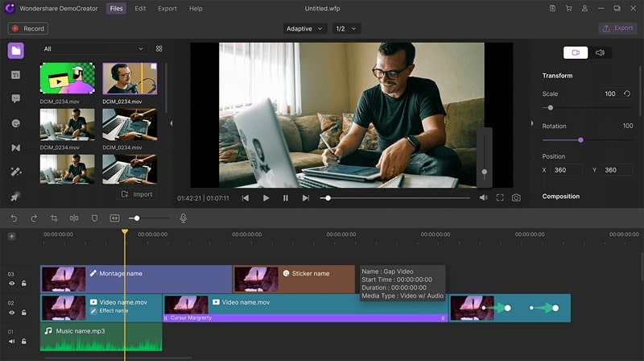Play the preview video

click(x=266, y=197)
